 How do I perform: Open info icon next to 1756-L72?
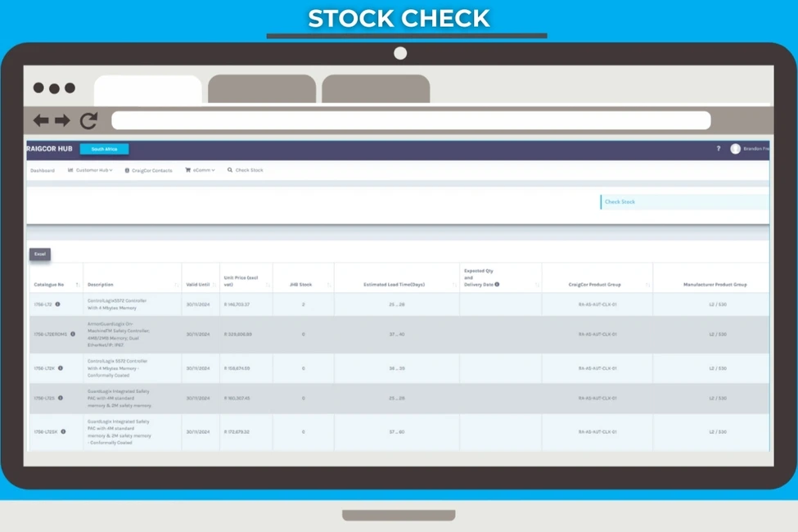[57, 304]
